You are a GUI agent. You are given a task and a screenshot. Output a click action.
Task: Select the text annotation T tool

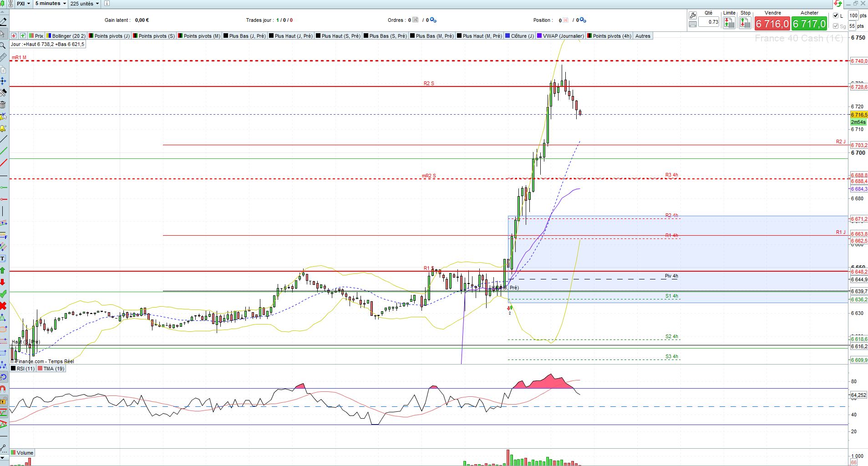(x=3, y=258)
